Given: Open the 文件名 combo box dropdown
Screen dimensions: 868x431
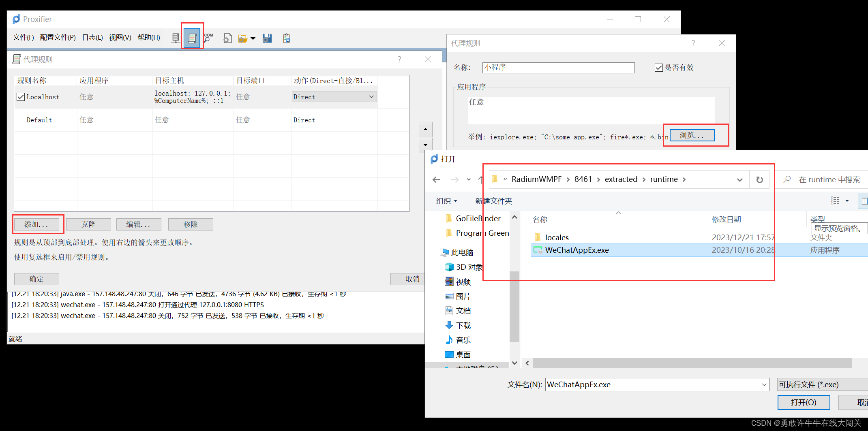Looking at the screenshot, I should pyautogui.click(x=764, y=384).
